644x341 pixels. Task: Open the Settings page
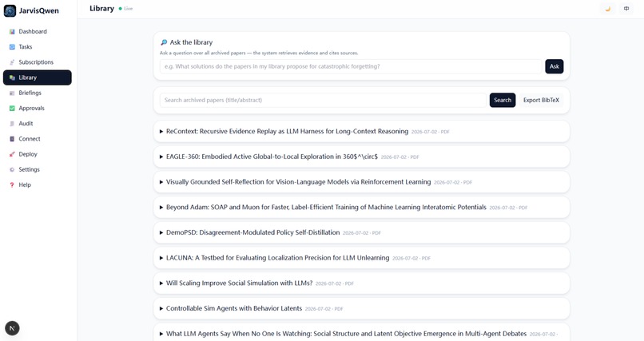(38, 169)
